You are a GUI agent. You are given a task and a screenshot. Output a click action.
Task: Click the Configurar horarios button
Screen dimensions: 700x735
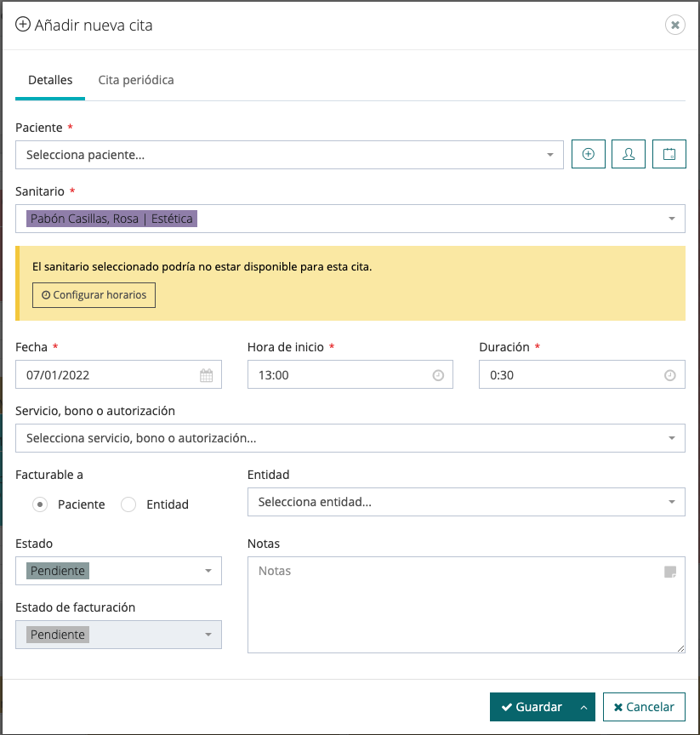point(94,295)
